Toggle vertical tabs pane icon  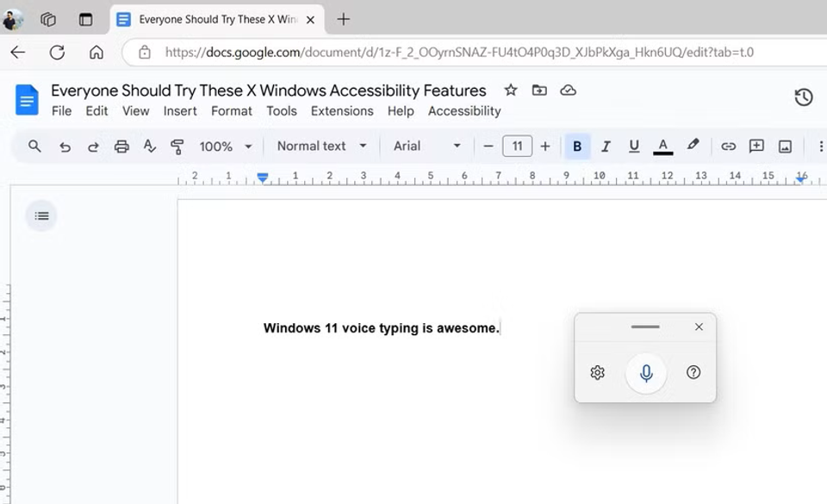[x=85, y=20]
